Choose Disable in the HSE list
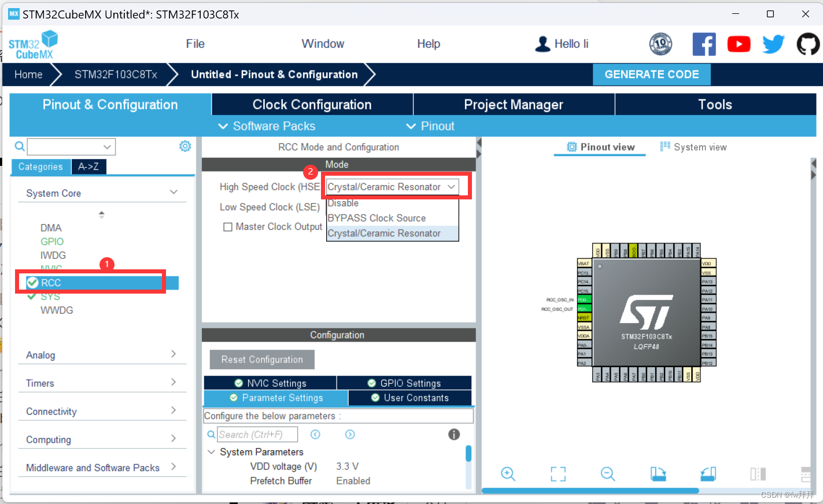Image resolution: width=823 pixels, height=504 pixels. click(x=392, y=203)
